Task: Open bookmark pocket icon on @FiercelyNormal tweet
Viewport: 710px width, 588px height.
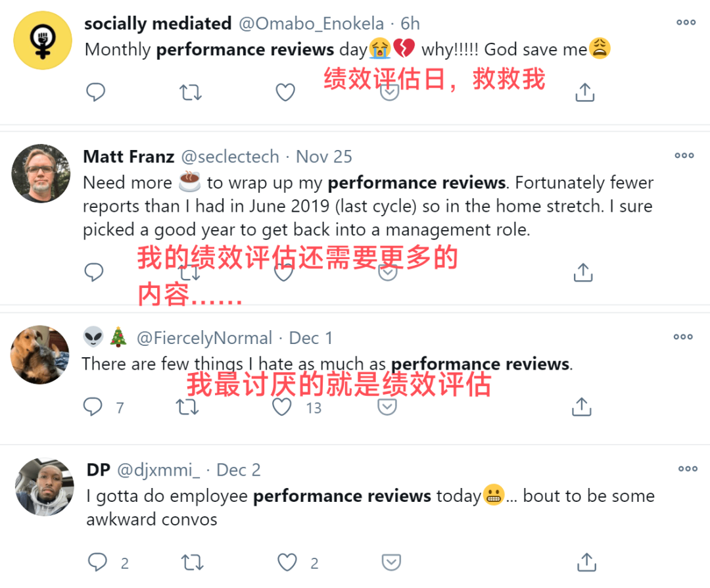Action: (x=387, y=406)
